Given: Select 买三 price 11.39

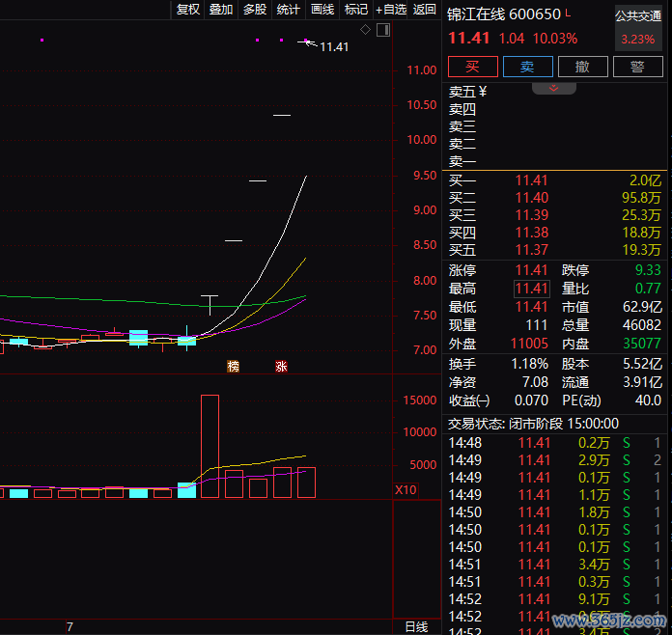Looking at the screenshot, I should [531, 215].
